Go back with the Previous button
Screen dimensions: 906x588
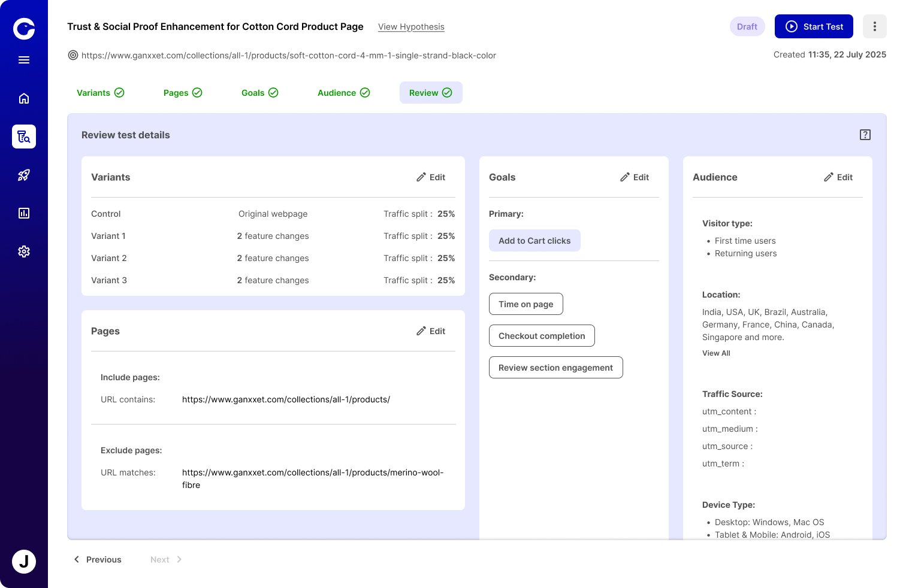(97, 559)
